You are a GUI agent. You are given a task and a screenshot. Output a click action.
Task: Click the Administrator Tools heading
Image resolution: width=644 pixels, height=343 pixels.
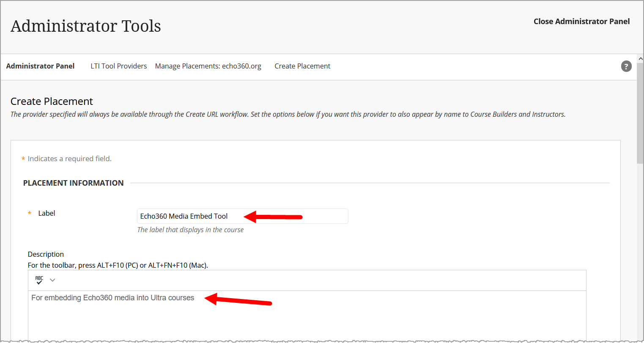[x=86, y=26]
